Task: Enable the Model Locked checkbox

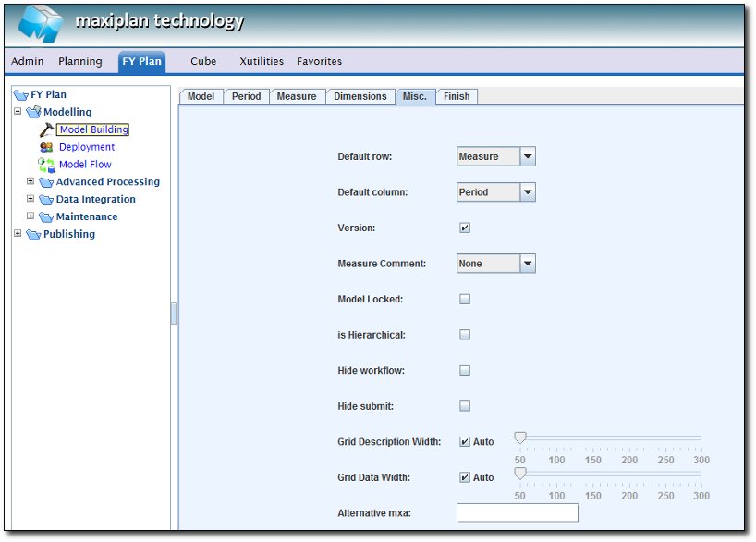Action: (465, 299)
